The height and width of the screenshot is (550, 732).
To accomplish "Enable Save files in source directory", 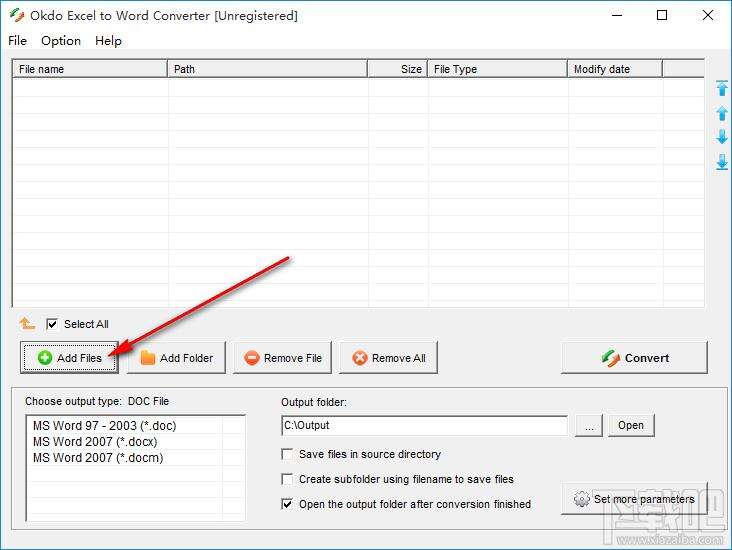I will click(287, 454).
